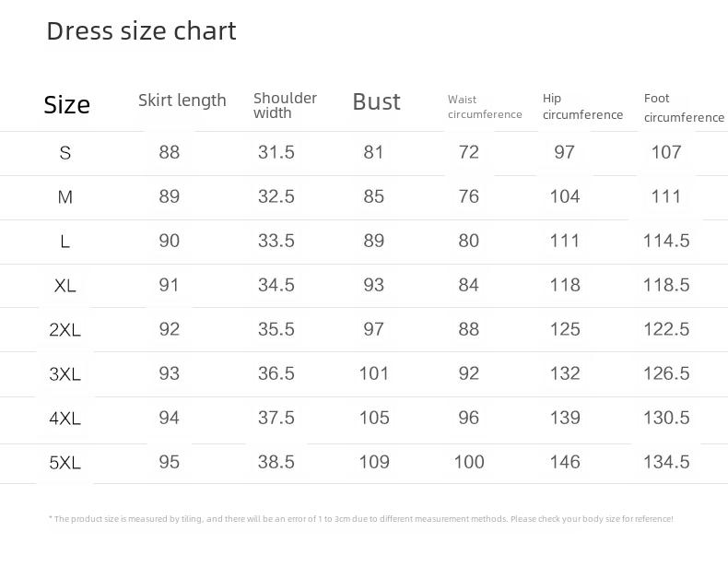Image resolution: width=728 pixels, height=567 pixels.
Task: Click the foot circumference value 114.5
Action: tap(666, 241)
